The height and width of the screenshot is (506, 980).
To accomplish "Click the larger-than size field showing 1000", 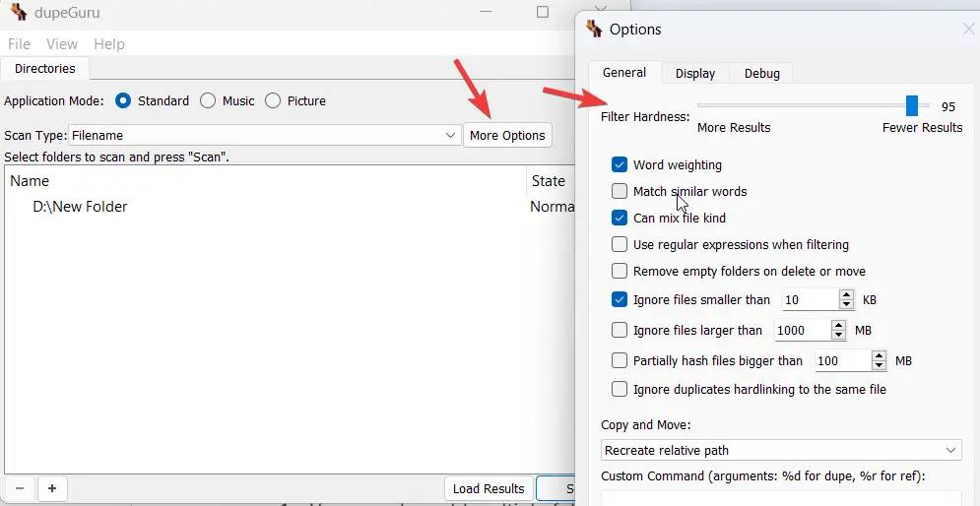I will click(x=803, y=330).
